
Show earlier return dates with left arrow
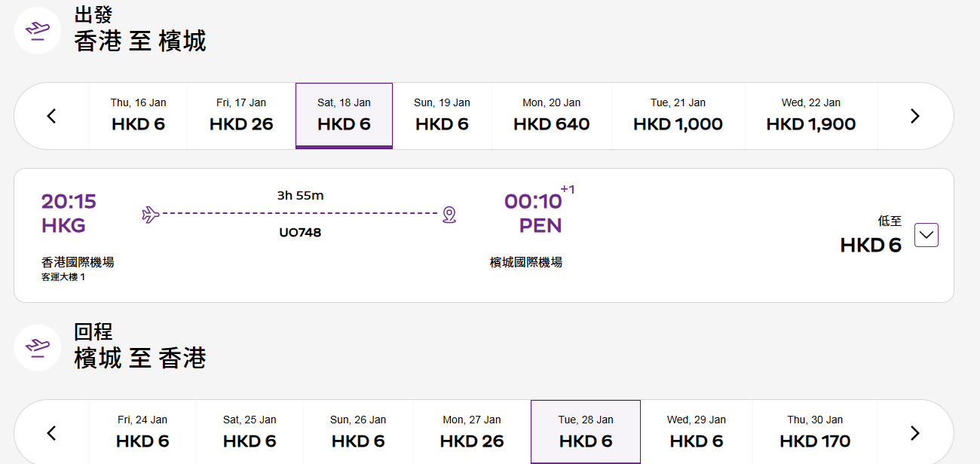(x=51, y=433)
